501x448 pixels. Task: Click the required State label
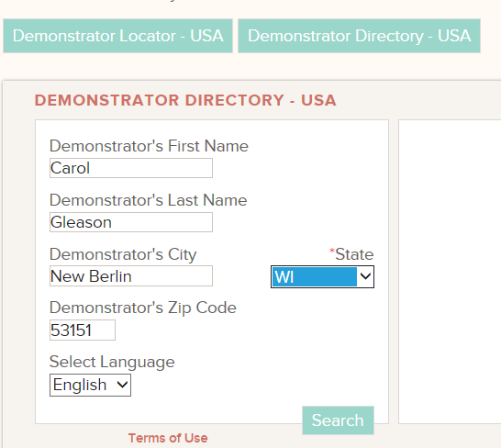click(351, 254)
